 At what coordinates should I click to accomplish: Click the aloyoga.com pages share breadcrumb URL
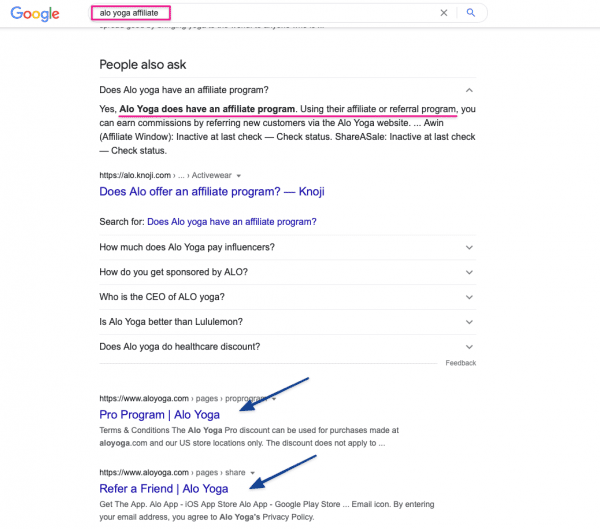click(x=172, y=472)
